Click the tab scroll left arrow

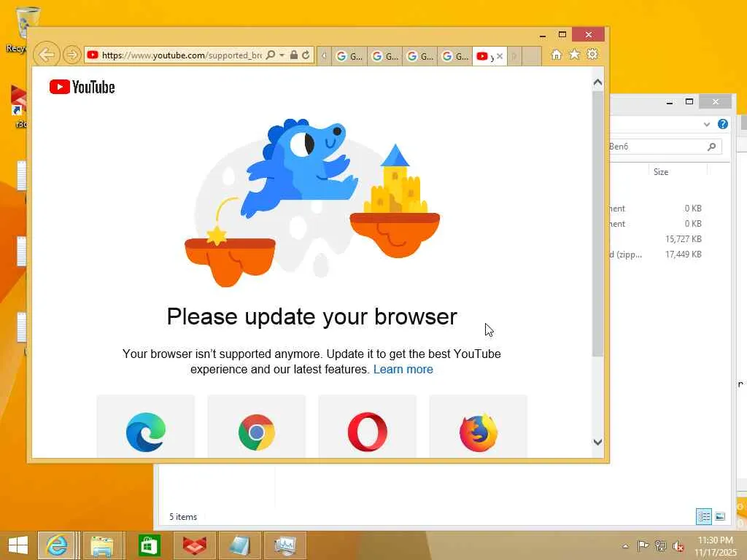[324, 56]
